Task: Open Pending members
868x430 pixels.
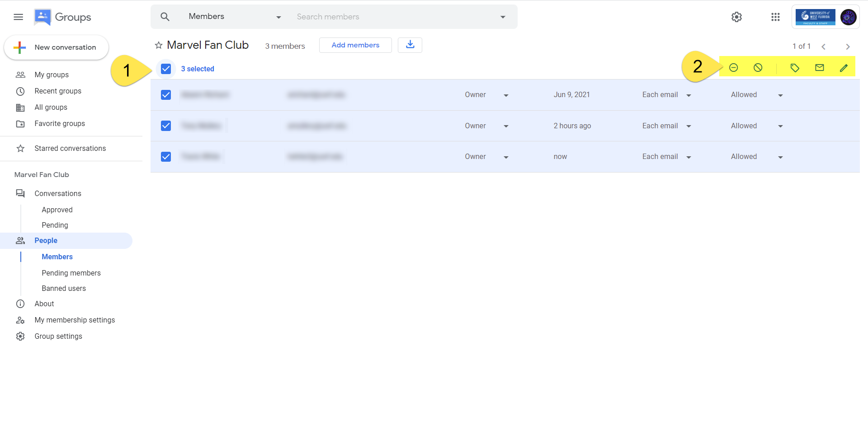Action: (71, 273)
